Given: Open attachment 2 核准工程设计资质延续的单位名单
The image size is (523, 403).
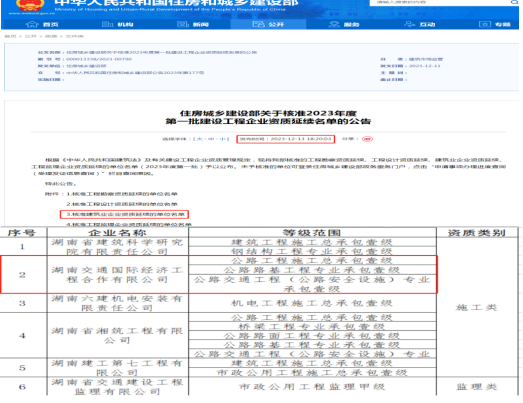Looking at the screenshot, I should click(x=122, y=204).
